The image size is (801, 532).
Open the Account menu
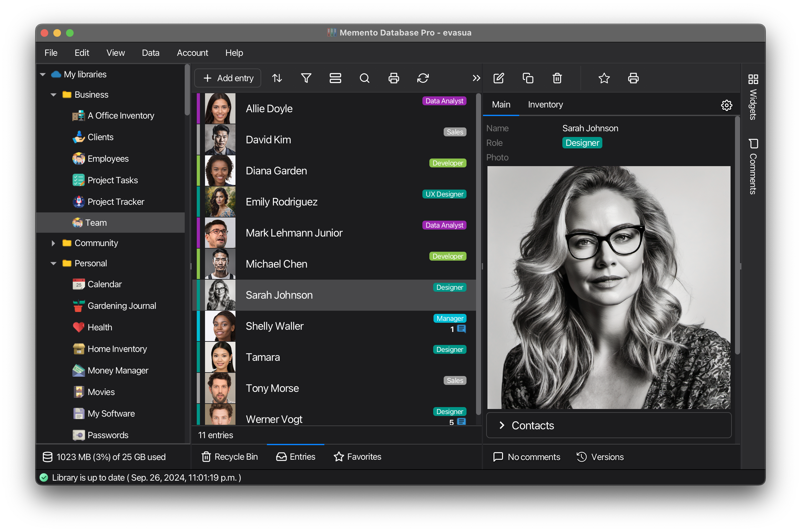pyautogui.click(x=192, y=53)
